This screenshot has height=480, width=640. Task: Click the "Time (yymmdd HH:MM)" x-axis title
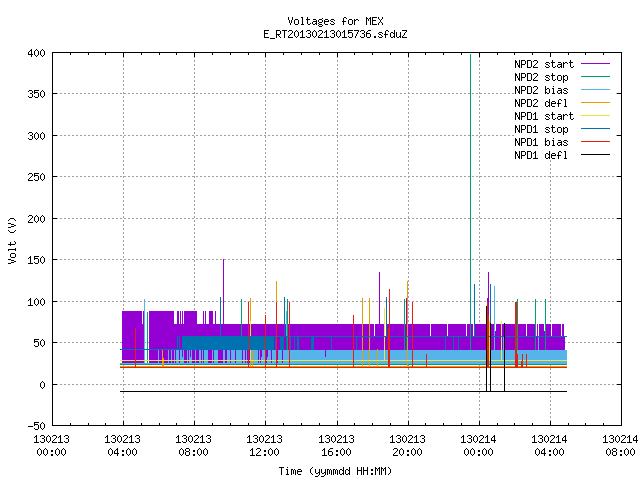pos(335,471)
